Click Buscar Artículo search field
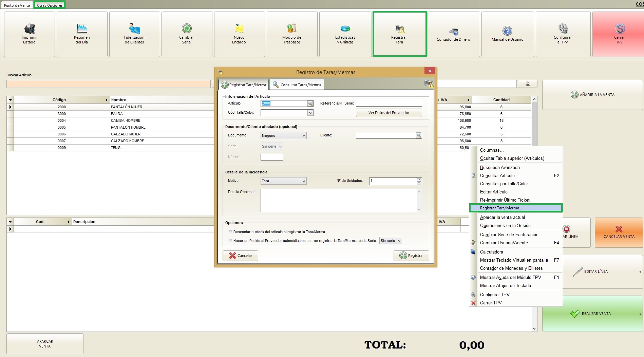644x357 pixels. 109,84
